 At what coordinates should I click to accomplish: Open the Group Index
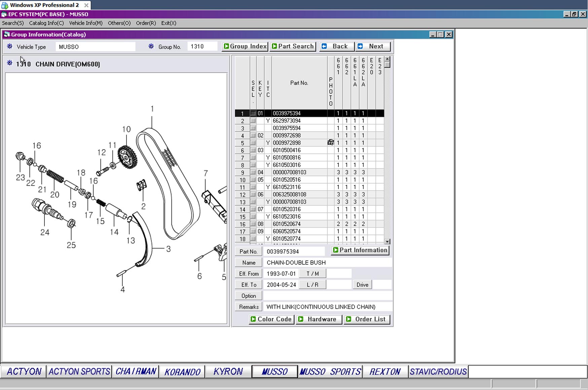coord(245,46)
